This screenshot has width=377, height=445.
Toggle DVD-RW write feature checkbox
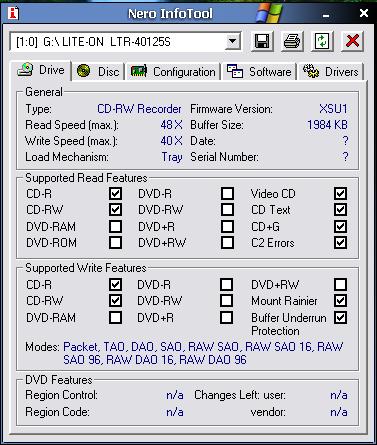(x=227, y=301)
